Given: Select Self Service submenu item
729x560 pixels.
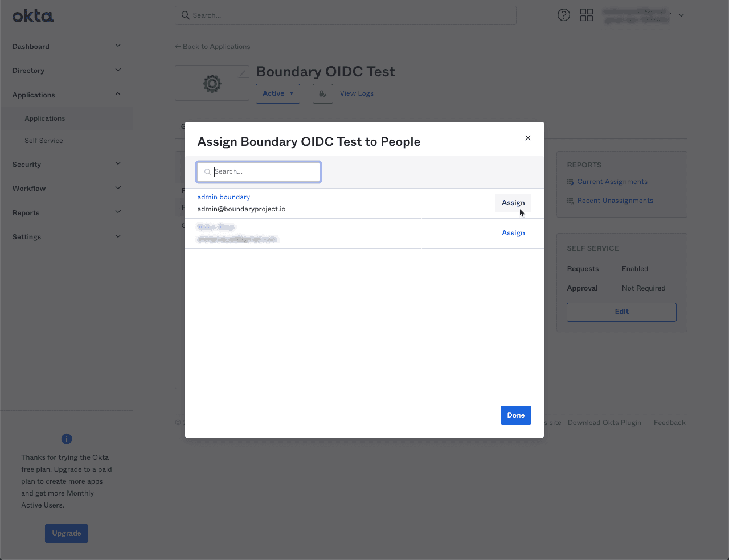Looking at the screenshot, I should (x=44, y=141).
